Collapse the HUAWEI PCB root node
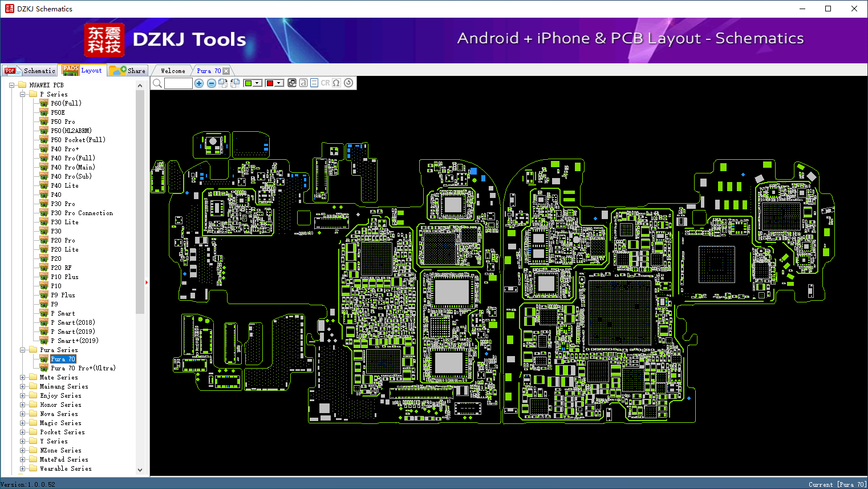868x489 pixels. pyautogui.click(x=11, y=85)
